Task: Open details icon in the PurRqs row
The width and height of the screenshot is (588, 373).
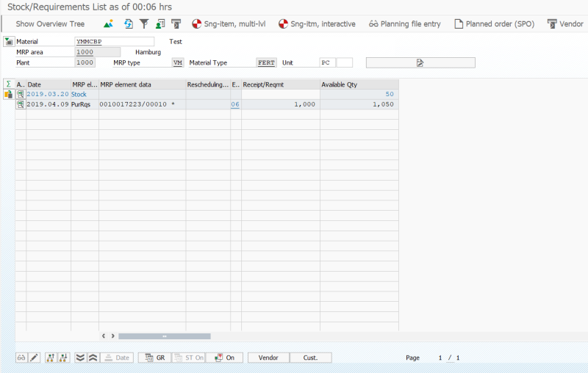Action: (21, 104)
